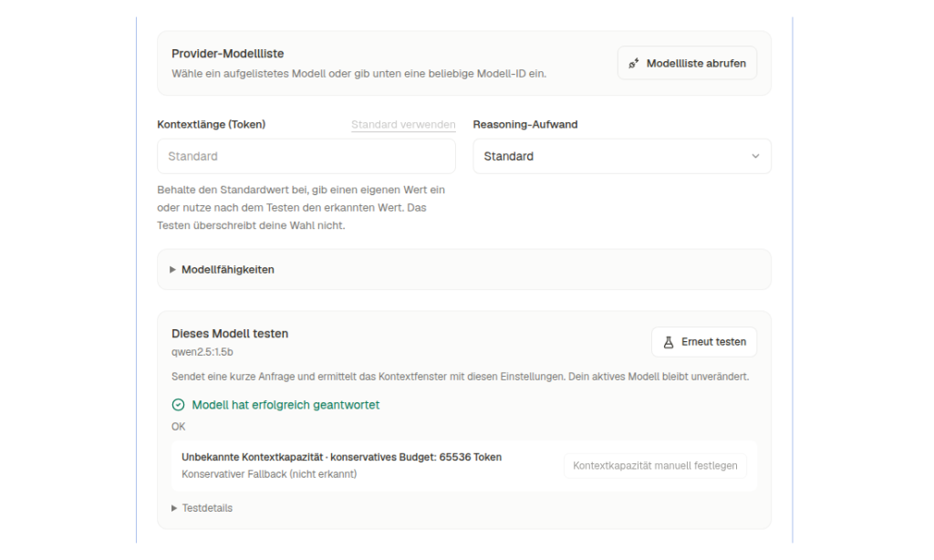Expand the Testdetails disclosure

click(202, 508)
